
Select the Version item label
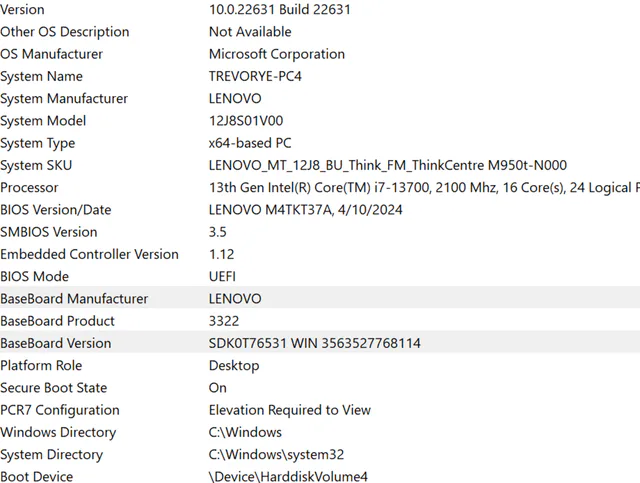point(22,9)
